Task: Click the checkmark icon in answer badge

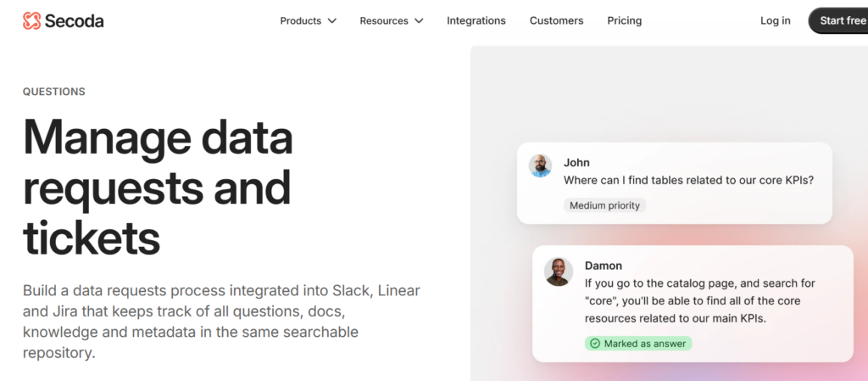Action: click(595, 344)
